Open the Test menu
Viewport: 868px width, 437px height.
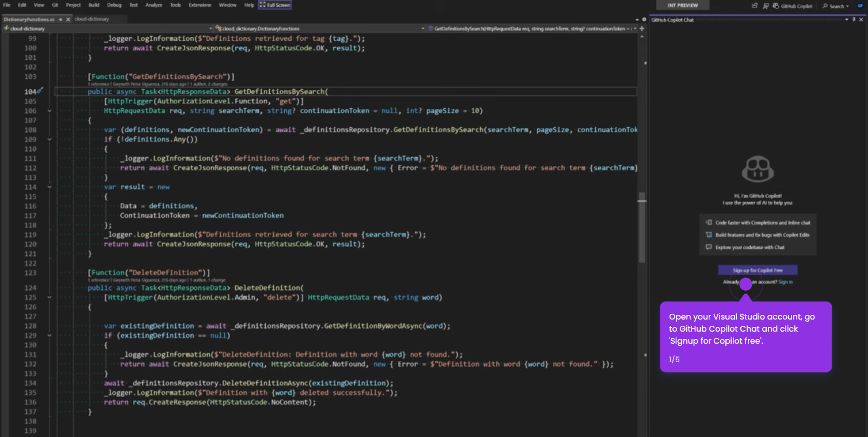133,5
